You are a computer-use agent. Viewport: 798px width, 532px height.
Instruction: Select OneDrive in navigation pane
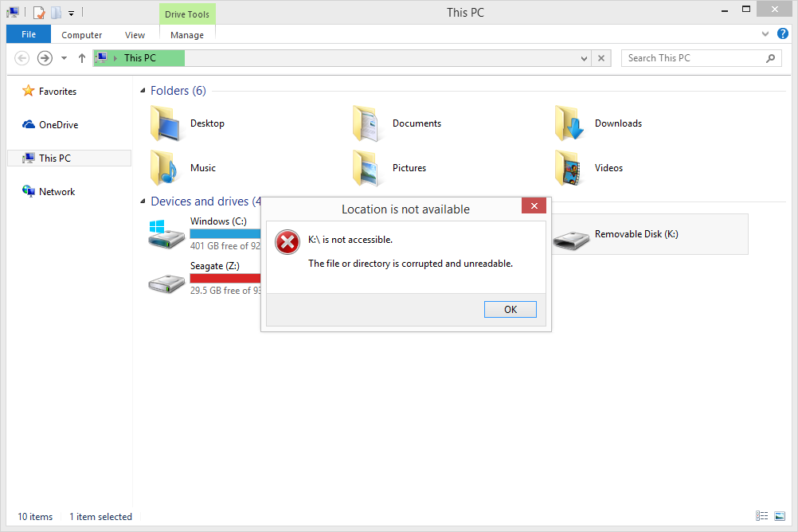58,125
